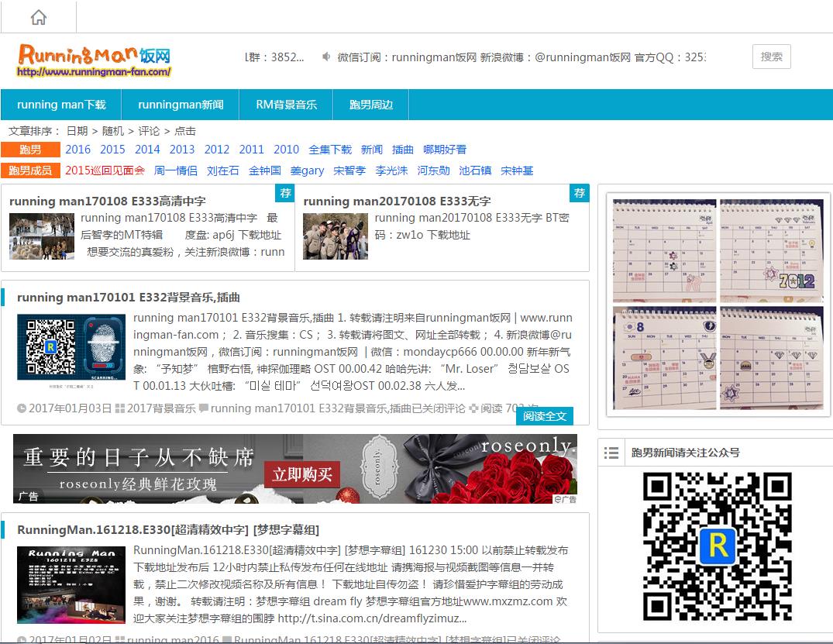Screen dimensions: 833x644
Task: Open member 李光洙 link
Action: [391, 170]
